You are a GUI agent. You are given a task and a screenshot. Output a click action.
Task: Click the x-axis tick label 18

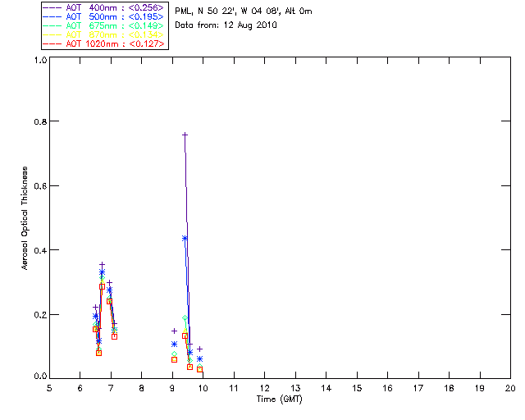[x=449, y=388]
